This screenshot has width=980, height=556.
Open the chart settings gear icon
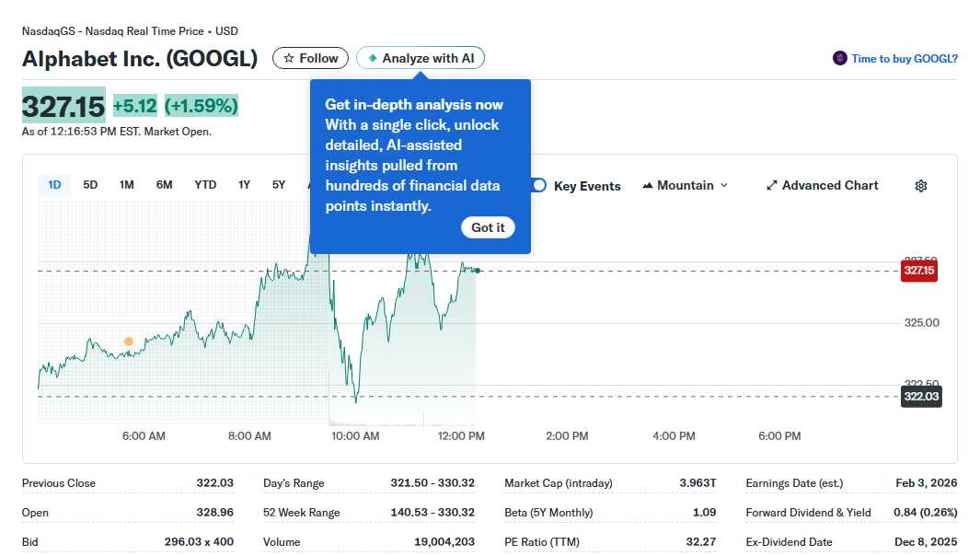click(920, 186)
